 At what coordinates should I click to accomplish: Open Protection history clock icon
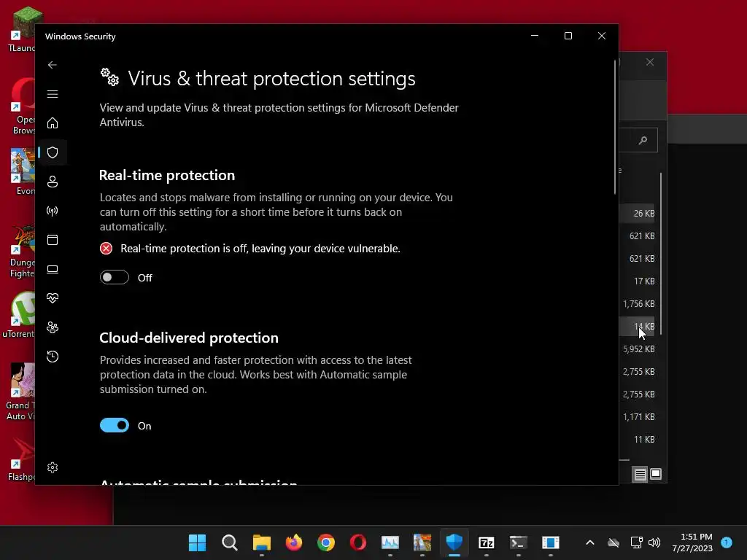pyautogui.click(x=53, y=356)
